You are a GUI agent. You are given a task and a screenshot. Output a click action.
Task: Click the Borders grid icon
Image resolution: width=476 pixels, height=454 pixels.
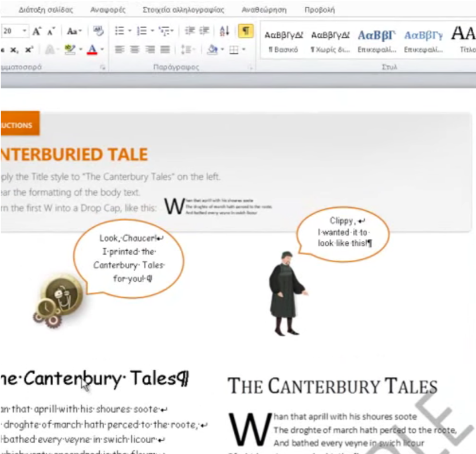pos(234,49)
